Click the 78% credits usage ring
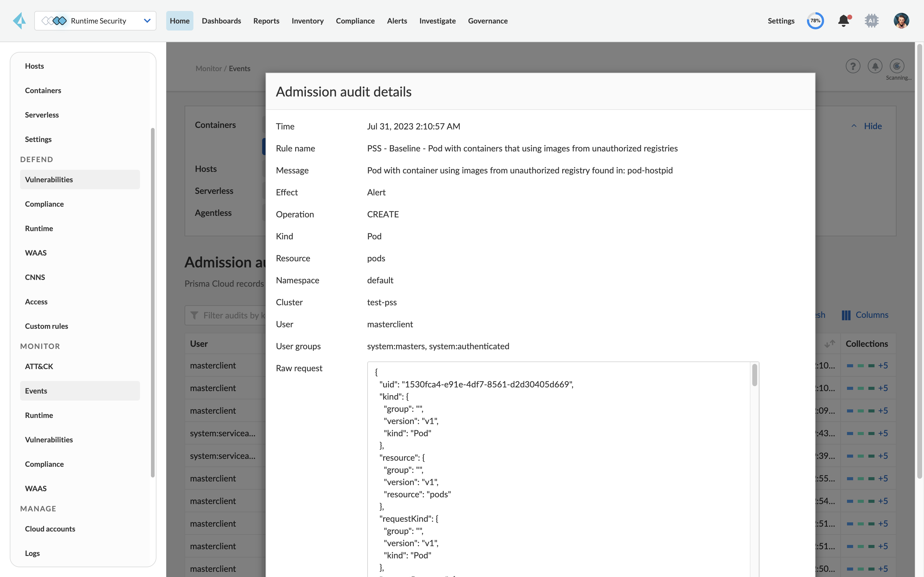This screenshot has height=577, width=924. tap(815, 21)
